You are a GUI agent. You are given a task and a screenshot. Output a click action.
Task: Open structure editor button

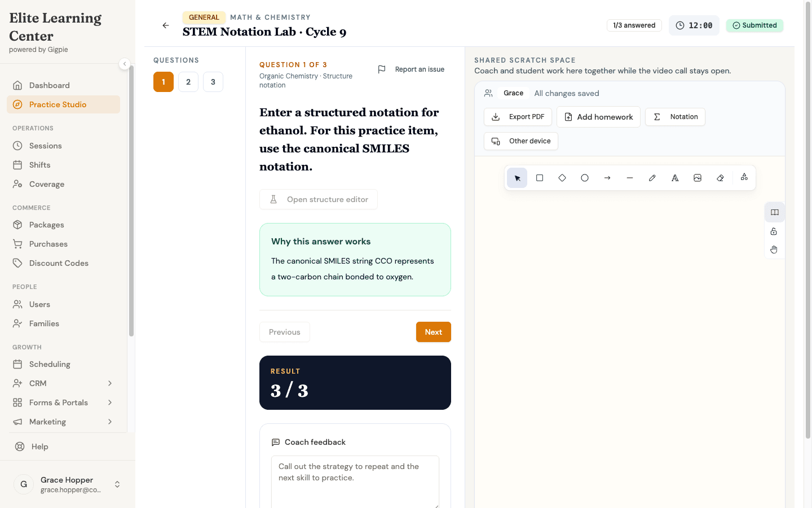[319, 199]
